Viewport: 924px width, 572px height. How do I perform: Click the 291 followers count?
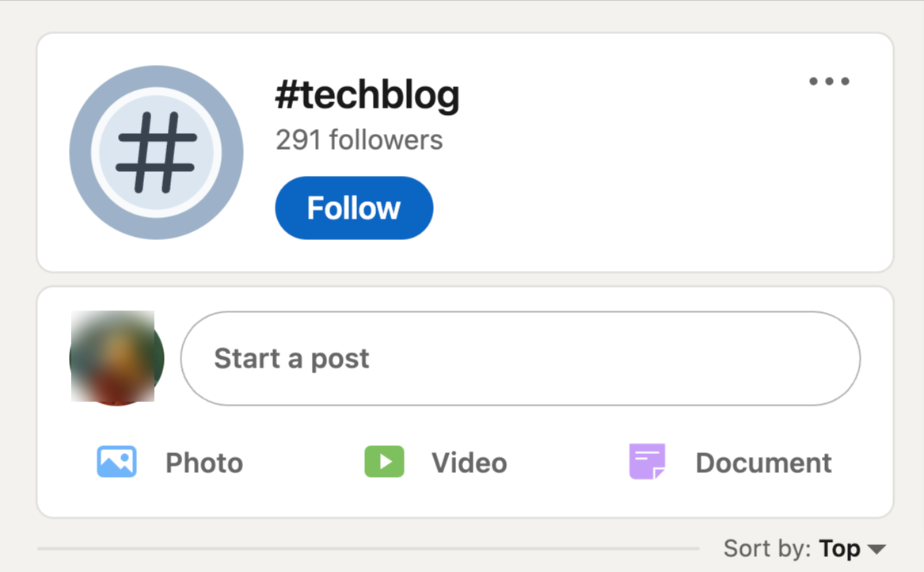pos(359,140)
